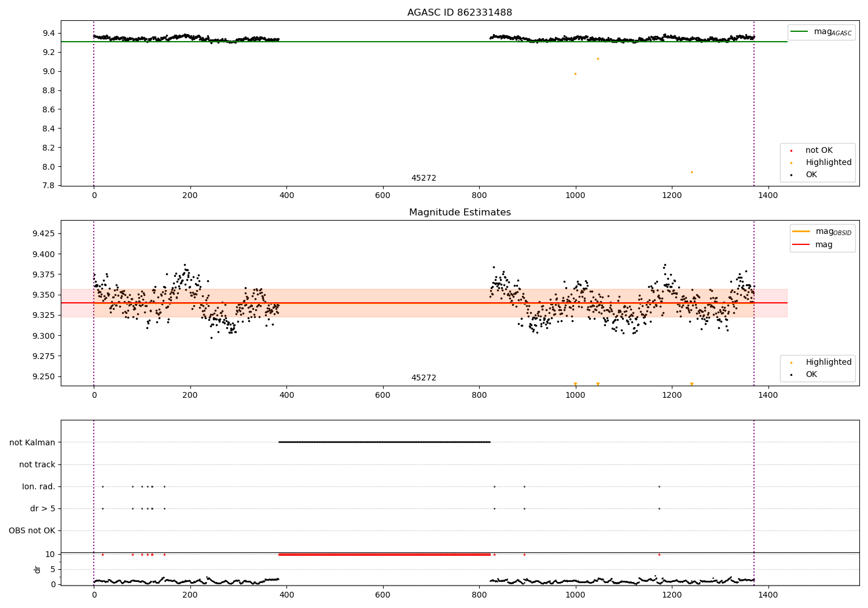
Task: Click the 'not Kalman' row label
Action: [x=32, y=442]
